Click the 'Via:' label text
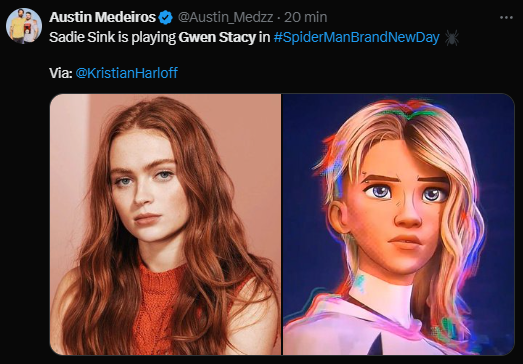The image size is (523, 364). pyautogui.click(x=61, y=73)
